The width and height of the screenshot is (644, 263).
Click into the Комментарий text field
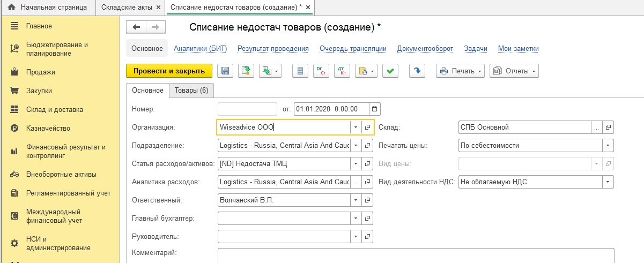point(416,255)
